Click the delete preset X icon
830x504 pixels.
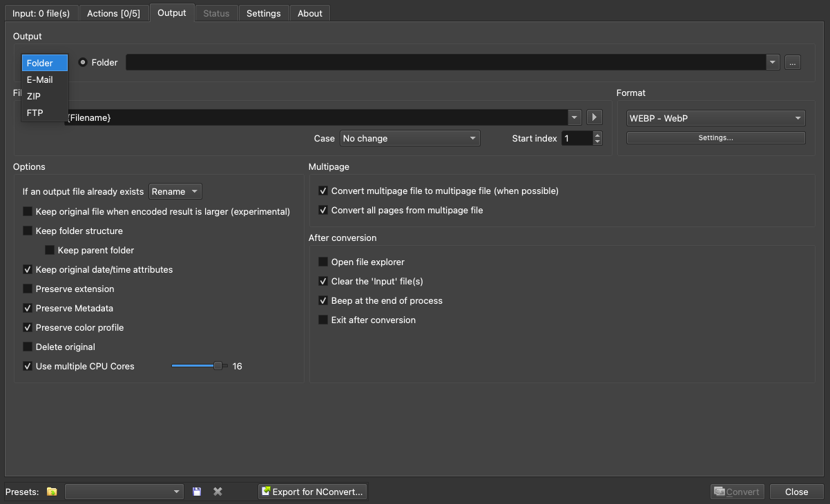coord(218,492)
